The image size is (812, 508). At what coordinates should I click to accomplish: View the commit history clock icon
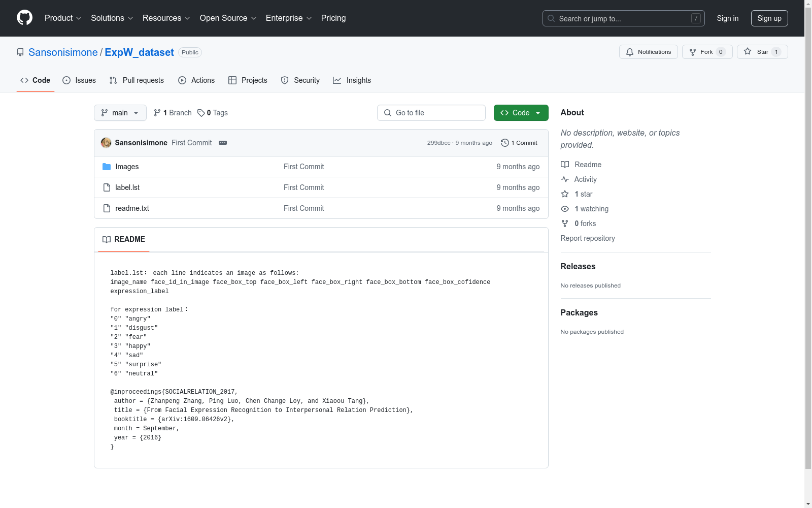coord(504,143)
